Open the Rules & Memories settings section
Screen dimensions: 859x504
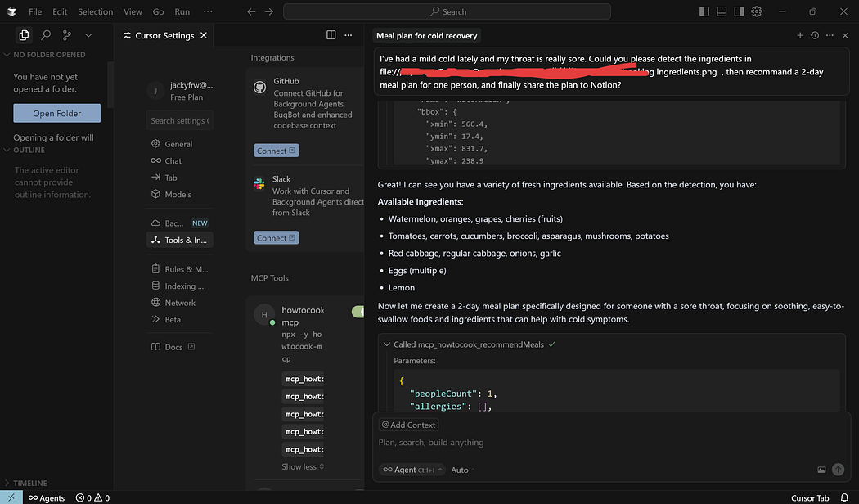tap(180, 269)
